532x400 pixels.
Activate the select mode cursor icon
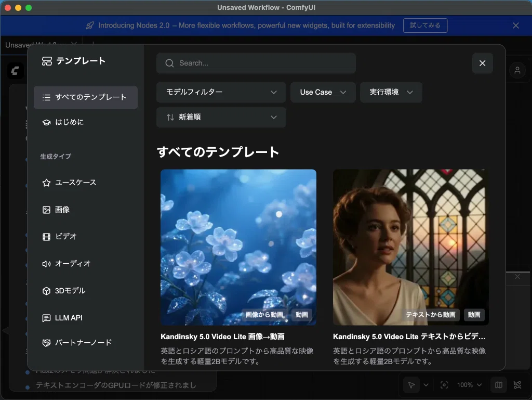coord(411,385)
